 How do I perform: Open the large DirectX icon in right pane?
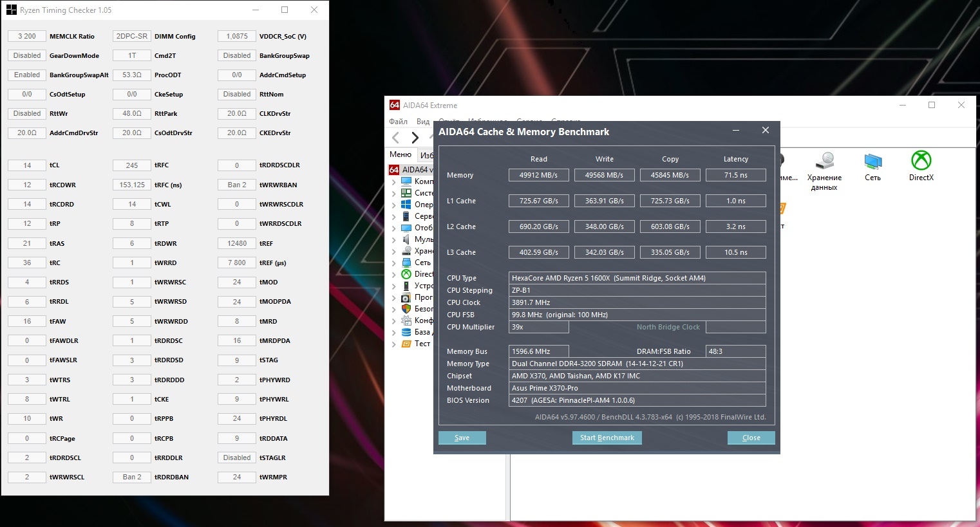921,161
